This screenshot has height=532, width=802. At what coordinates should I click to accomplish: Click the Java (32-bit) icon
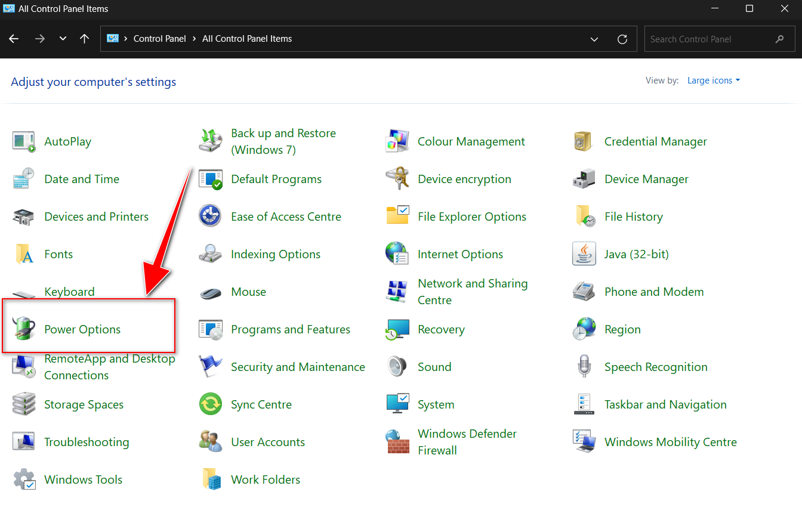tap(584, 255)
